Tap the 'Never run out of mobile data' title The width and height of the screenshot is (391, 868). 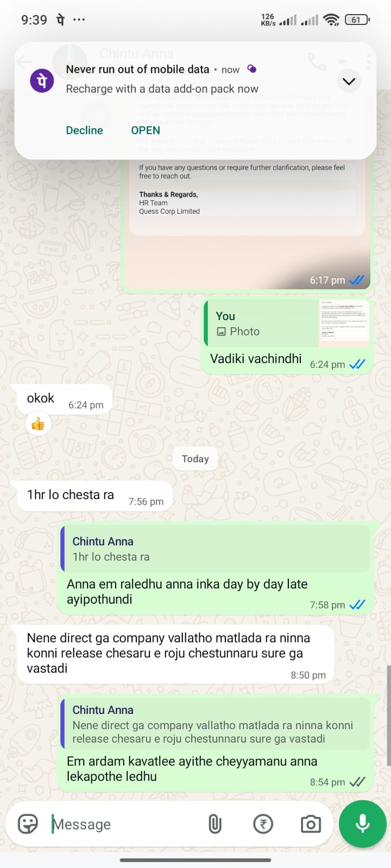click(137, 69)
